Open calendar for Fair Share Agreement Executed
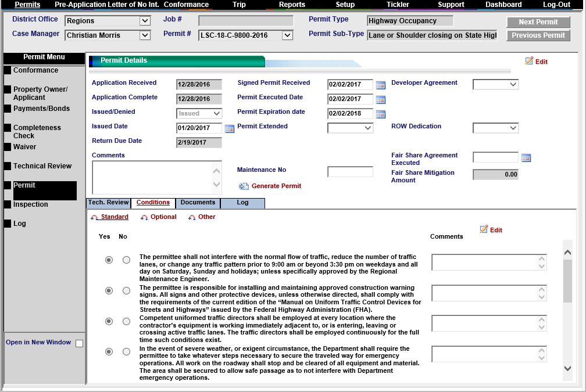Screen dimensions: 586x392 [x=526, y=158]
